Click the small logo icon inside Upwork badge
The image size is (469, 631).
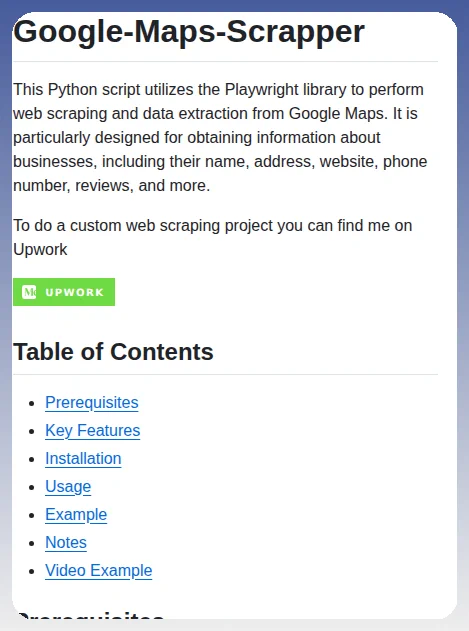click(29, 292)
